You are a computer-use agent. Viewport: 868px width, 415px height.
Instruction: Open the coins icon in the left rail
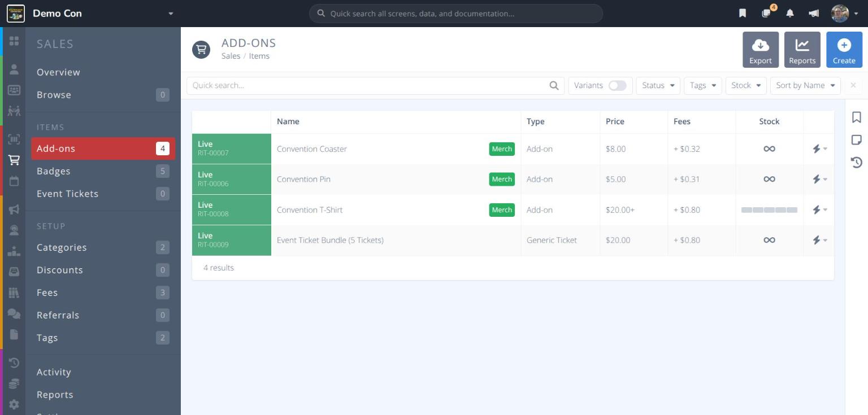coord(14,384)
